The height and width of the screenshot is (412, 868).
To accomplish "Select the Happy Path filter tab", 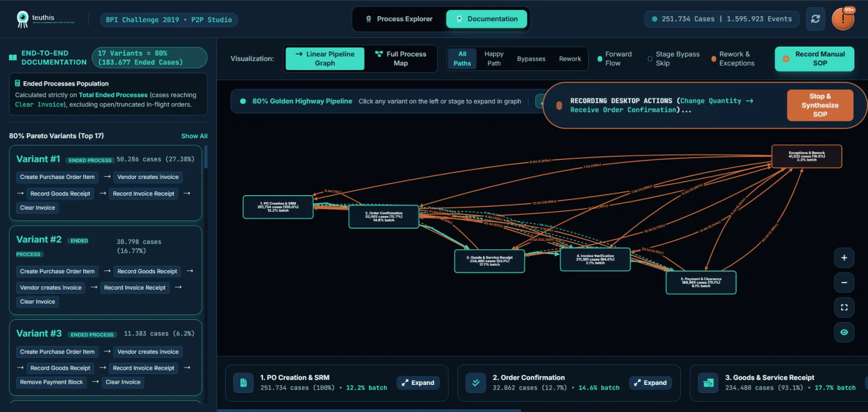I will pos(494,59).
